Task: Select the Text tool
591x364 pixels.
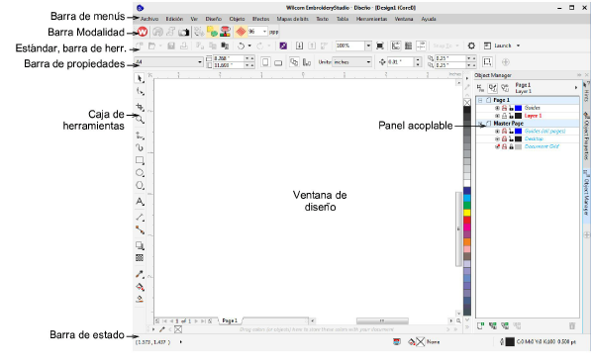Action: point(140,202)
